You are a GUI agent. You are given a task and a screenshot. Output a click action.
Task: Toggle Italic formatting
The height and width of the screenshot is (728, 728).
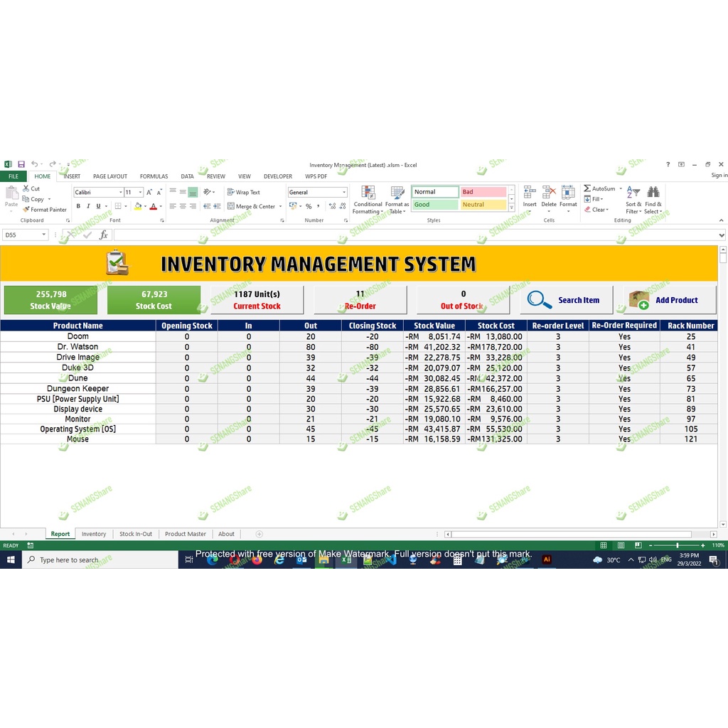pyautogui.click(x=88, y=206)
